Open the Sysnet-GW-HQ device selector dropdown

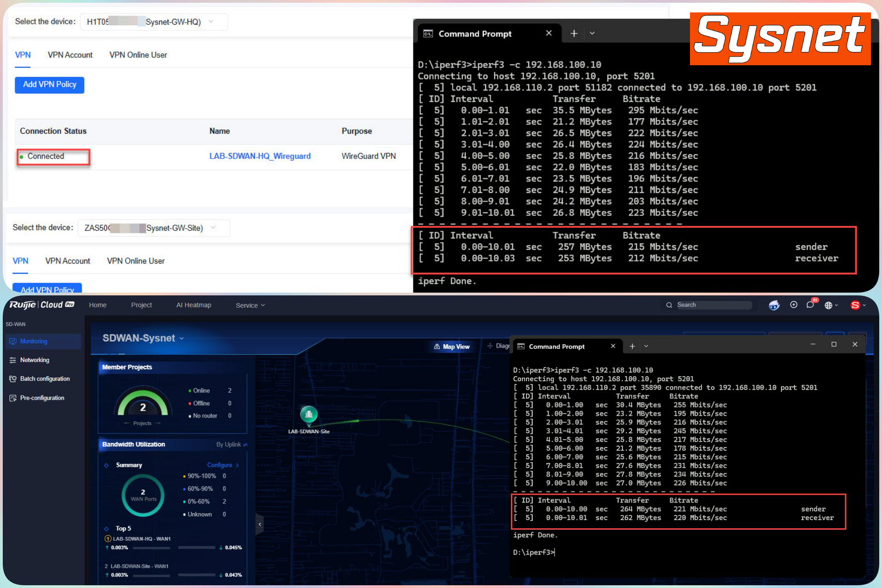coord(154,22)
